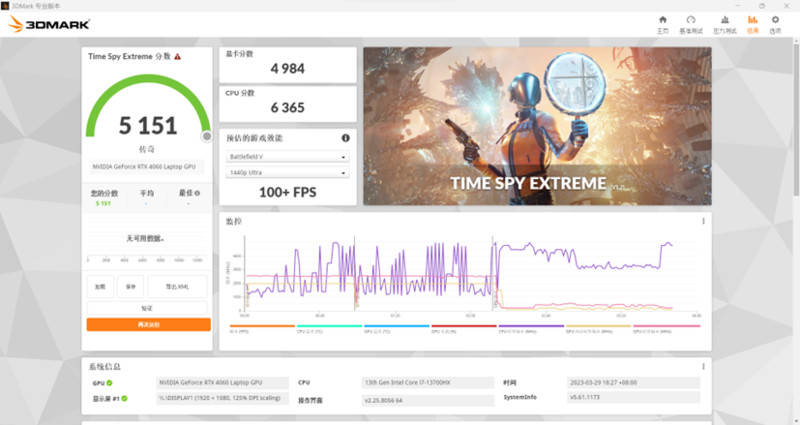Click the Load button in score panel

click(100, 286)
